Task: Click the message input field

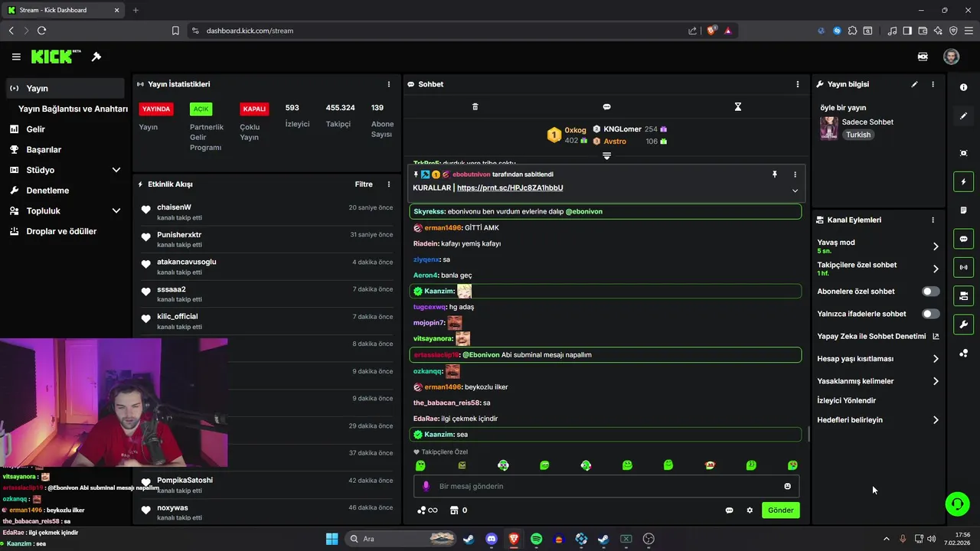Action: click(x=606, y=486)
